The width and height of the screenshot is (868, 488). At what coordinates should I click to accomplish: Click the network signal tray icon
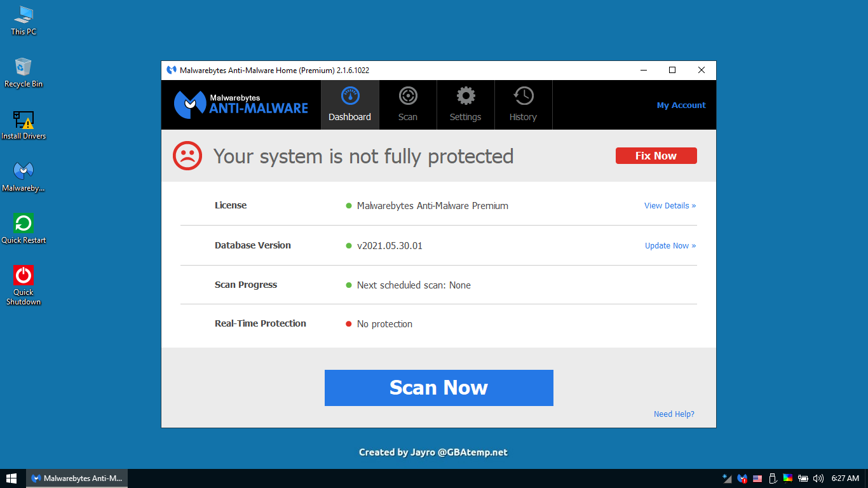coord(727,478)
